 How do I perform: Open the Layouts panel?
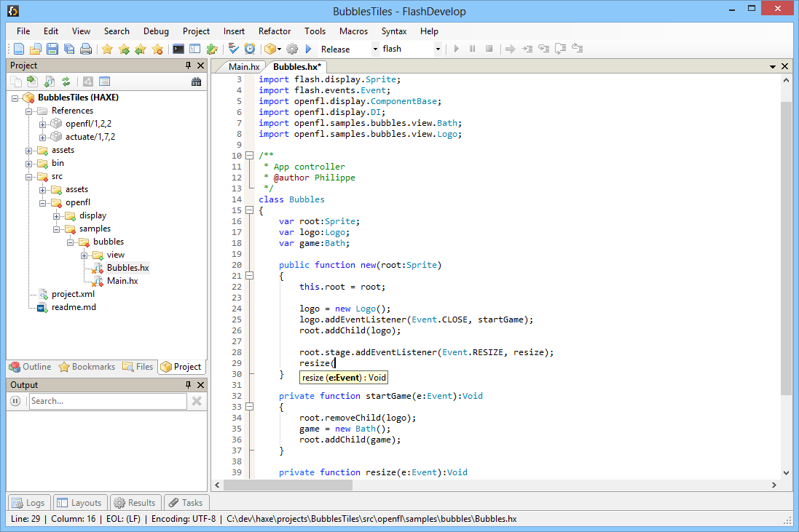80,502
